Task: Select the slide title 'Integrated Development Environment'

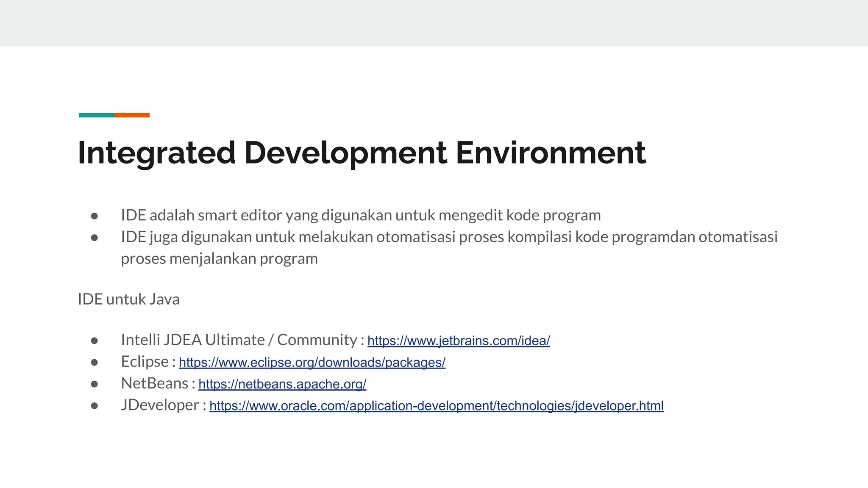Action: 362,153
